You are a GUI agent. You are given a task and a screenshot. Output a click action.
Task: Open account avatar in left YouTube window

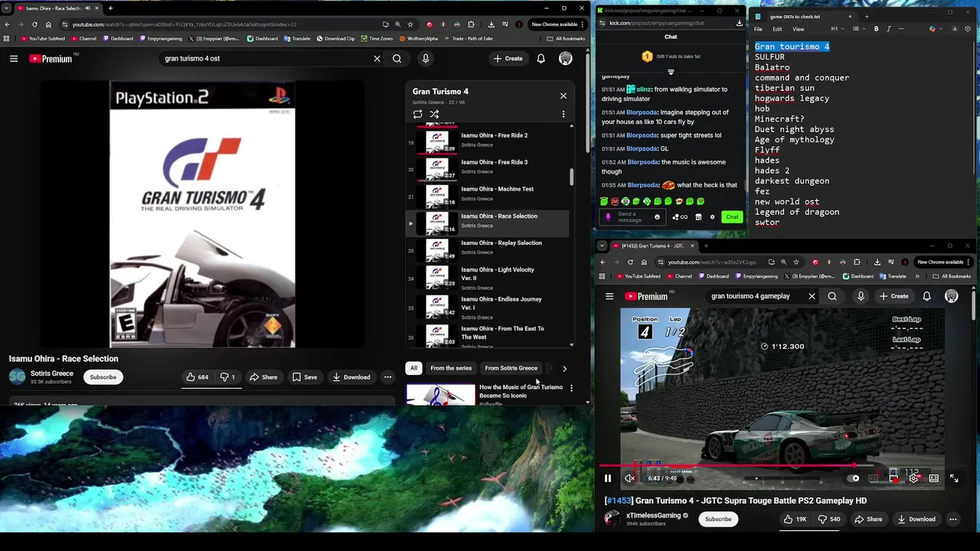click(565, 58)
